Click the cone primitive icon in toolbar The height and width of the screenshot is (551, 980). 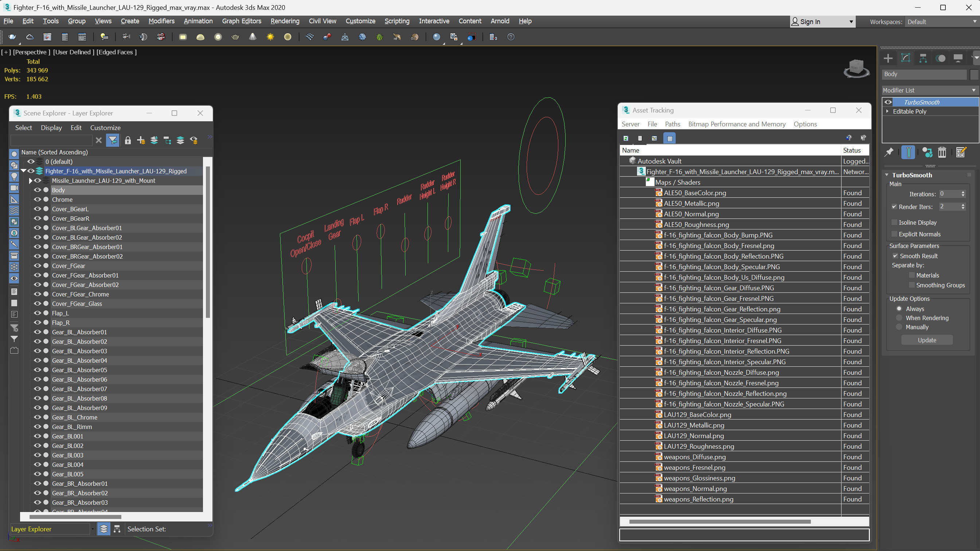pyautogui.click(x=253, y=37)
